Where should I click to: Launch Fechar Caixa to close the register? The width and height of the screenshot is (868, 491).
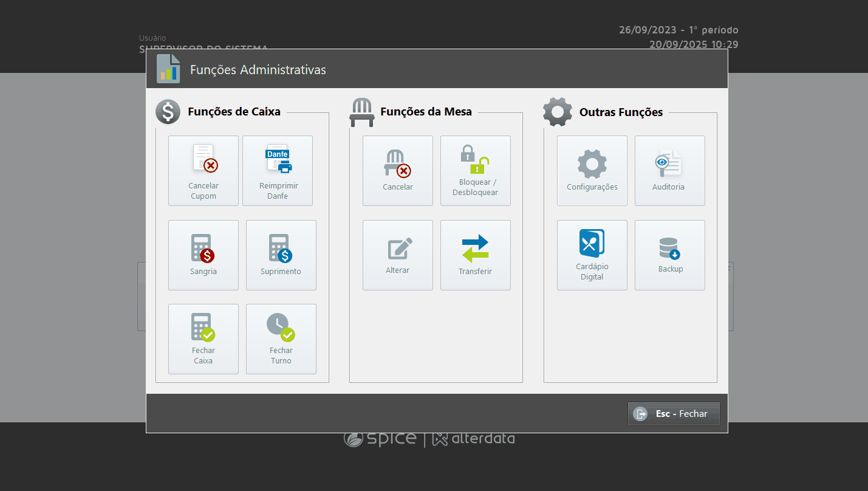pos(203,339)
